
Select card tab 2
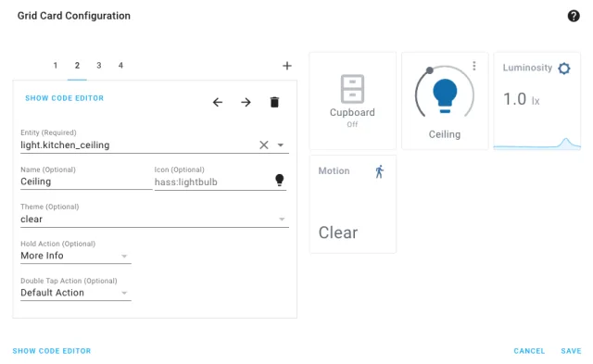(77, 66)
